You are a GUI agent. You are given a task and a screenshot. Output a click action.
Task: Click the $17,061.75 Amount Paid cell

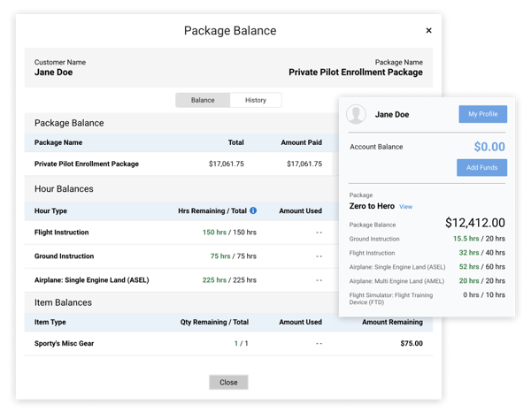[304, 164]
